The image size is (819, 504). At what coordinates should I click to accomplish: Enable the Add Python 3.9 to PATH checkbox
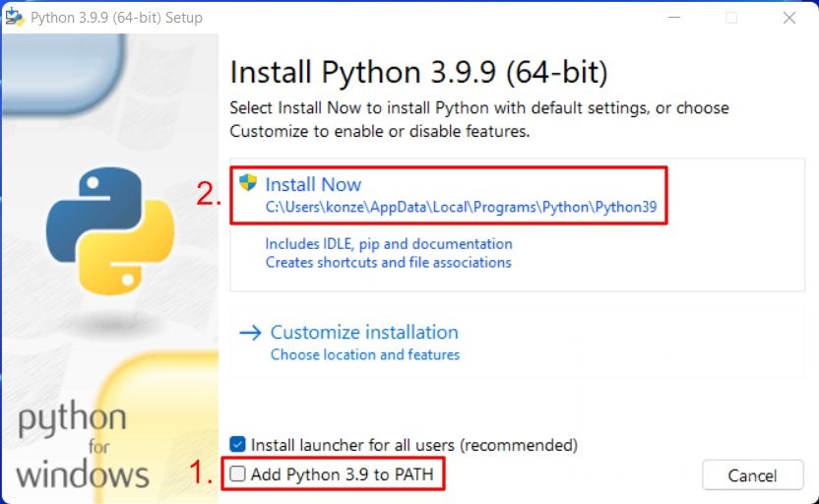click(238, 474)
